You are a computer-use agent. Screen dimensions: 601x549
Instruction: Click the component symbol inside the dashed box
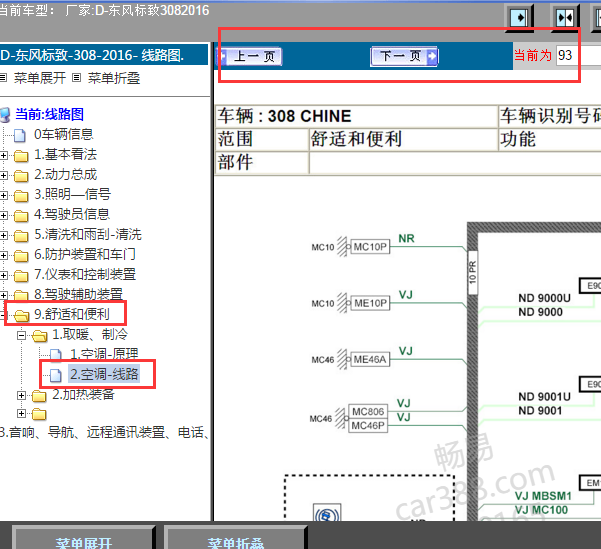pos(327,513)
